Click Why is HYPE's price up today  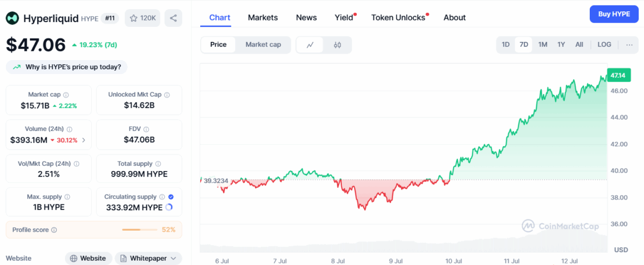(x=67, y=67)
